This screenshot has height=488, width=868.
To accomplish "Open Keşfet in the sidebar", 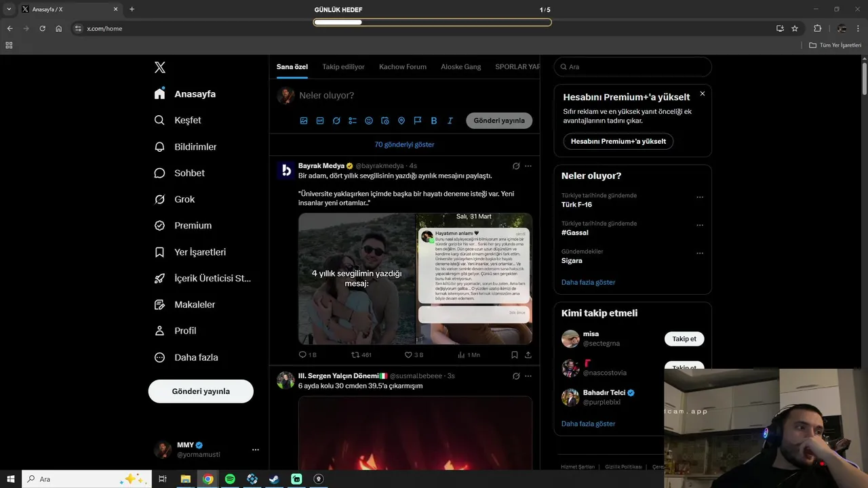I will point(179,120).
